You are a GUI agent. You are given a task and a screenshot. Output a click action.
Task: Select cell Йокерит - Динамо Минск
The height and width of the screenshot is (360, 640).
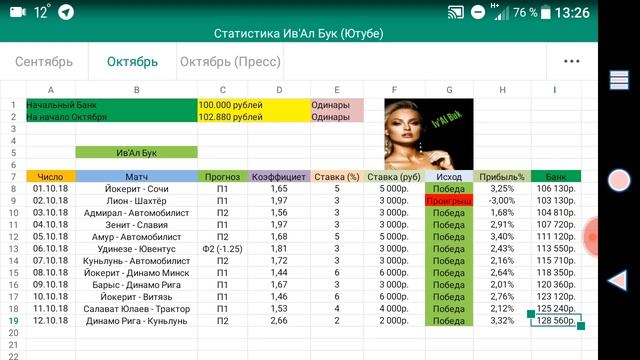(x=136, y=273)
